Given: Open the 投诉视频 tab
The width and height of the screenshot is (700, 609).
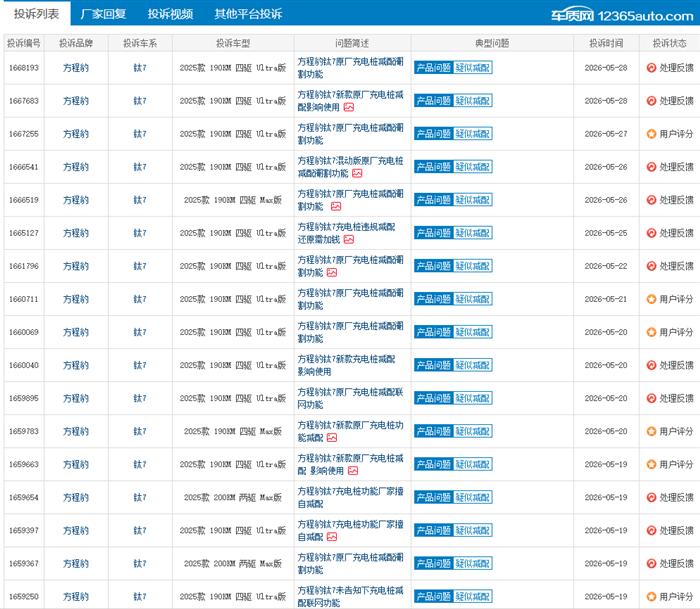Looking at the screenshot, I should click(170, 14).
